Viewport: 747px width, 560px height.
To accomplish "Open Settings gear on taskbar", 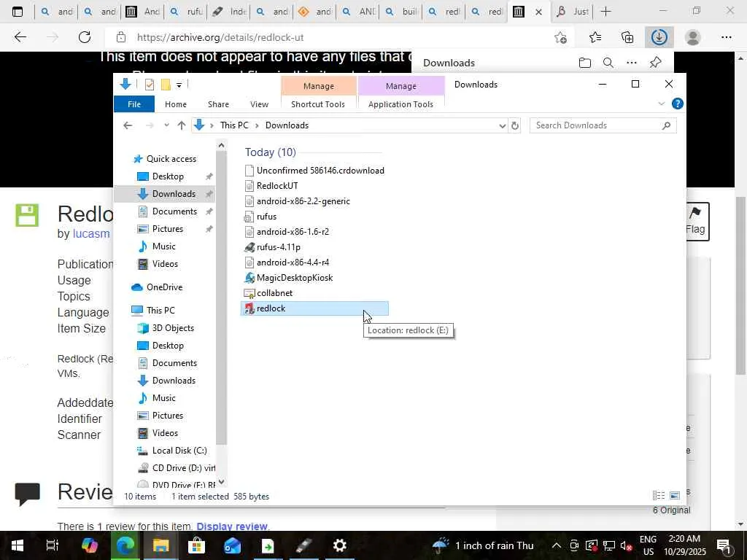I will [x=340, y=545].
